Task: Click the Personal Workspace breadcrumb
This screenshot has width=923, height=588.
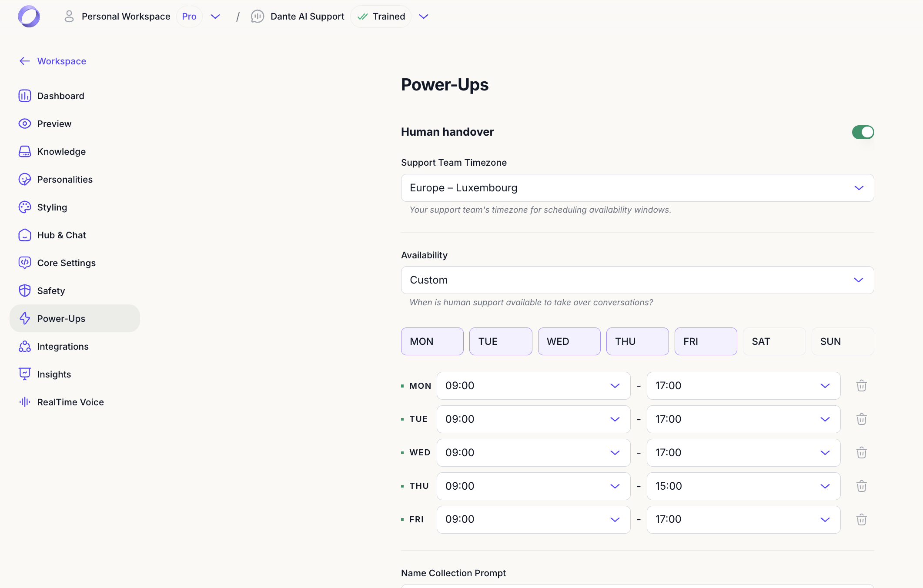Action: [126, 17]
